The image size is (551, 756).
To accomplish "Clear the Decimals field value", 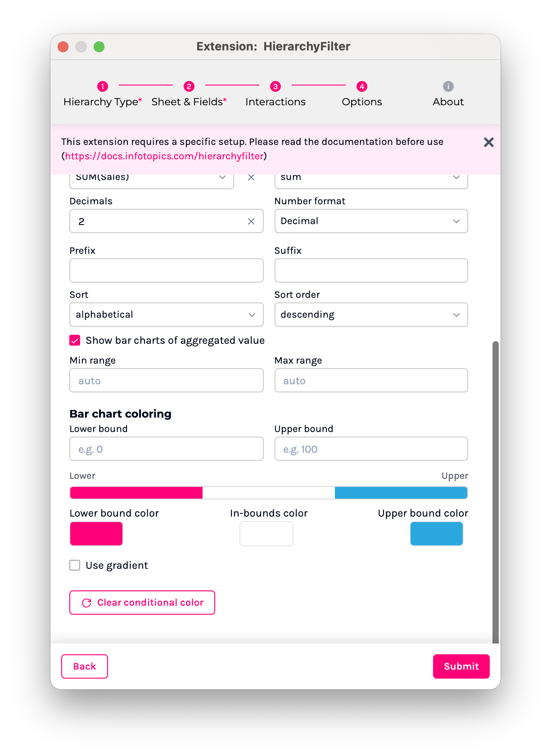I will (x=251, y=221).
